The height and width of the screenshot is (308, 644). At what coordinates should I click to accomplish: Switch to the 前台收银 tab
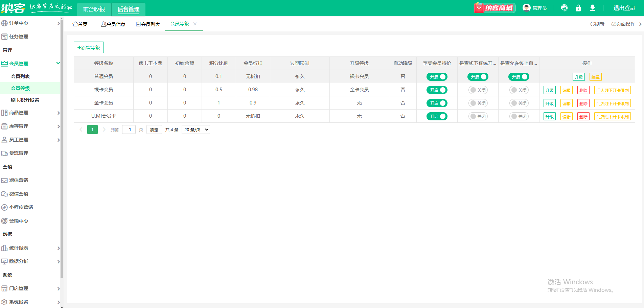click(x=94, y=9)
